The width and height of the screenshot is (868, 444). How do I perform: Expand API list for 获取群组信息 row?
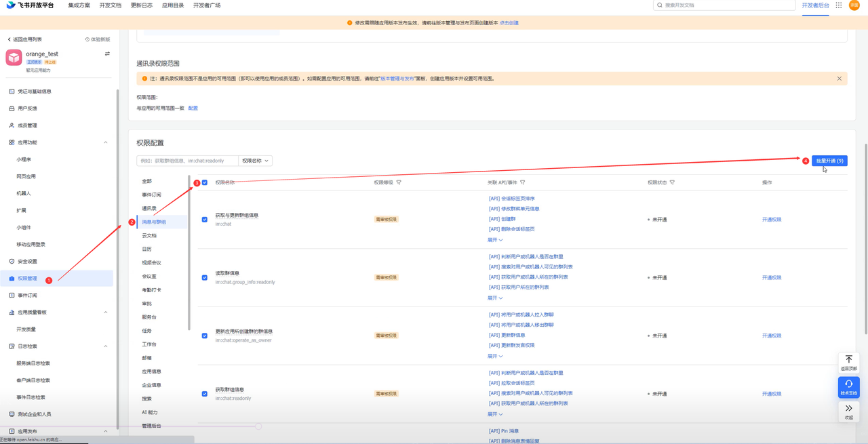tap(495, 414)
